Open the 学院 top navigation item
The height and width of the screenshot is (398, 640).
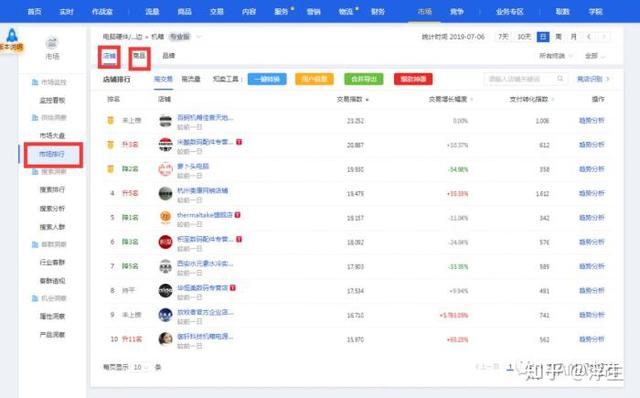point(595,11)
